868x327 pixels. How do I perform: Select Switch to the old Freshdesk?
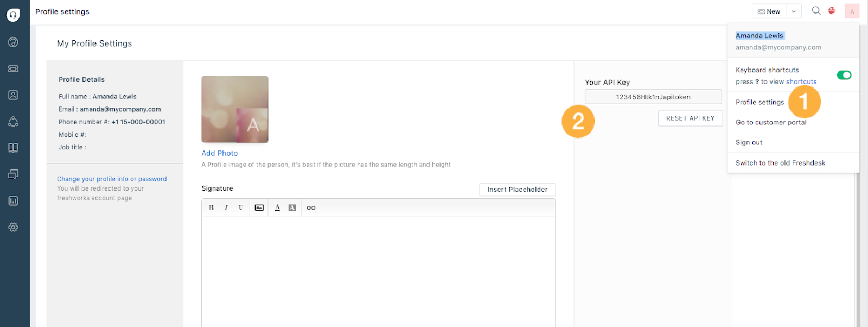pos(780,163)
